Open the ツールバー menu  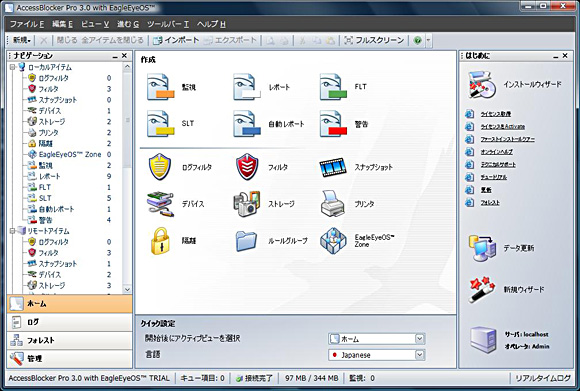[x=168, y=24]
